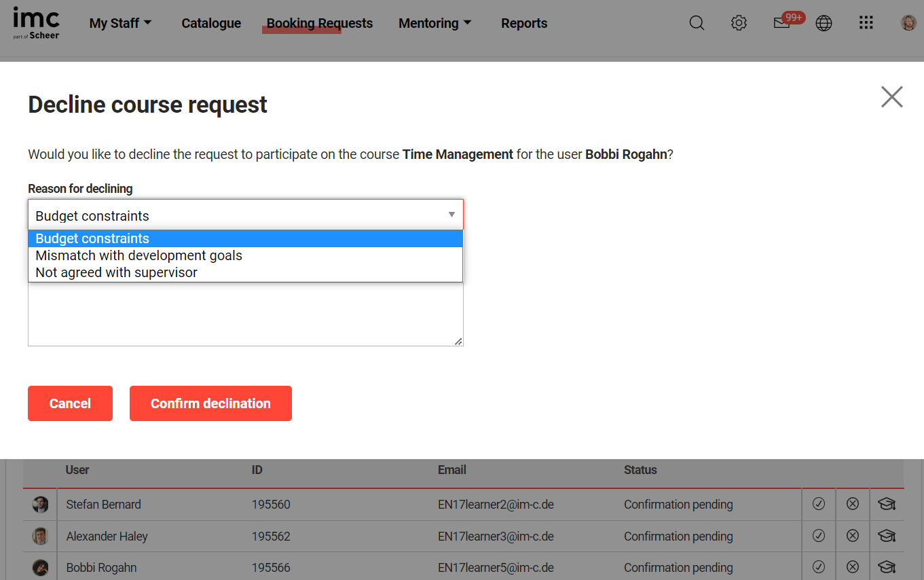
Task: Toggle the Reason for declining dropdown arrow
Action: [x=451, y=215]
